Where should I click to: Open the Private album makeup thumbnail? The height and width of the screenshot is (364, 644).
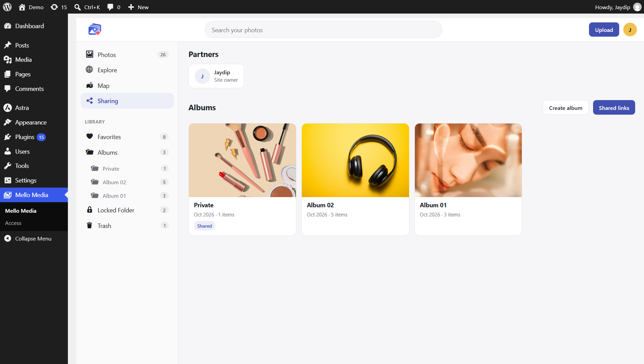point(242,160)
